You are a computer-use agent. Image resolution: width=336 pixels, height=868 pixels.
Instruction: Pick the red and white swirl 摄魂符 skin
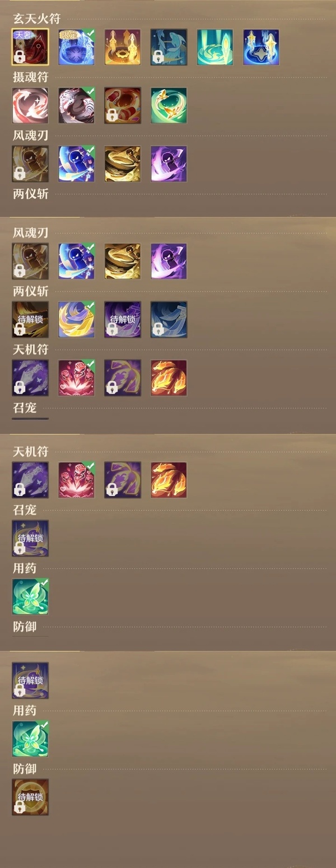[30, 105]
